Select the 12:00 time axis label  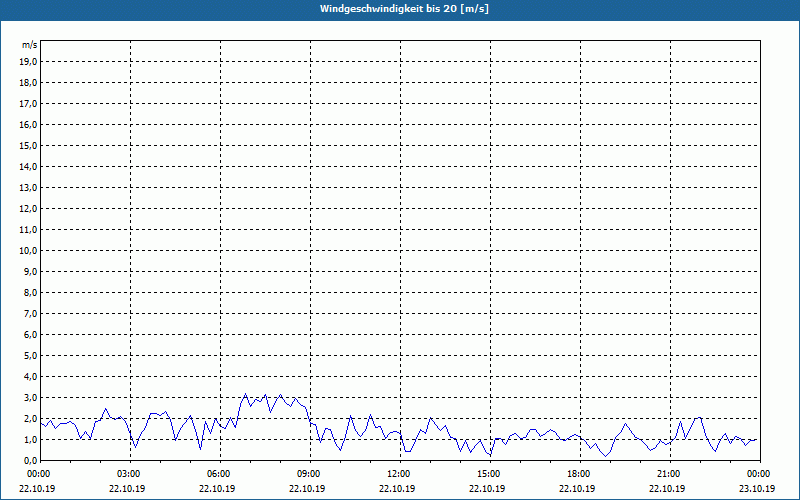tap(399, 474)
